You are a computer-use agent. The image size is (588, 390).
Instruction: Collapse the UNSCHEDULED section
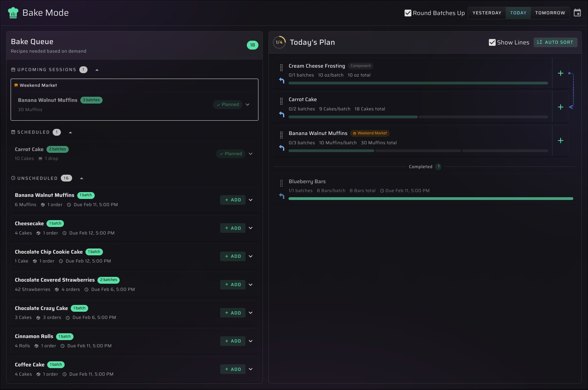[x=81, y=178]
